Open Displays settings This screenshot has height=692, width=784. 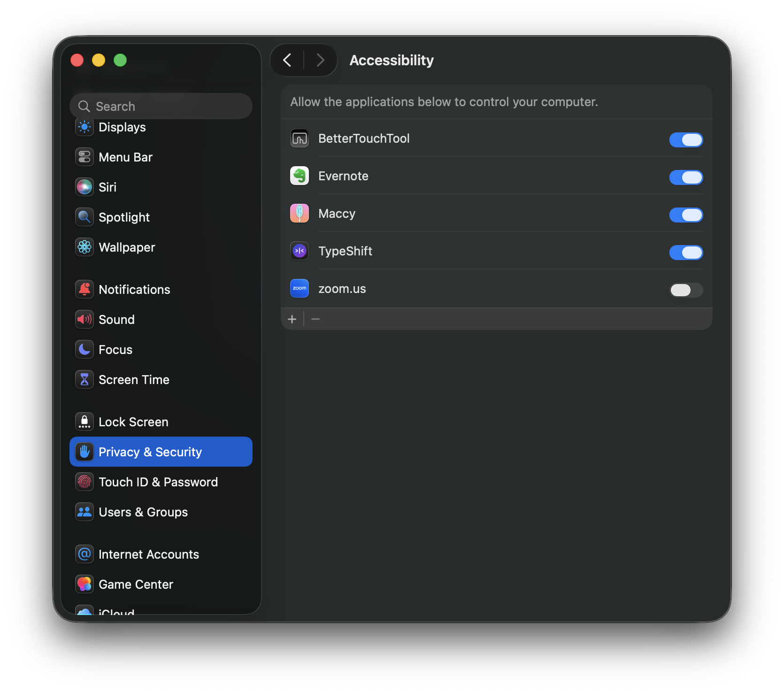coord(161,127)
